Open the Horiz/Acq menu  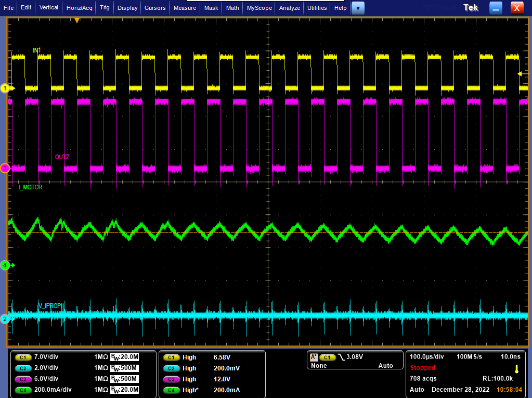coord(79,8)
